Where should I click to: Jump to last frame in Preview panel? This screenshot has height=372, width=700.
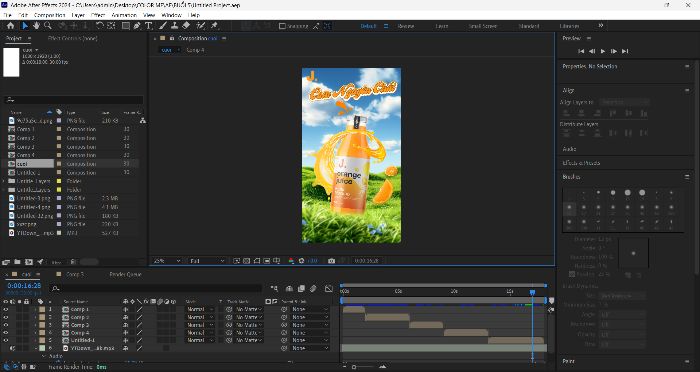[x=625, y=51]
